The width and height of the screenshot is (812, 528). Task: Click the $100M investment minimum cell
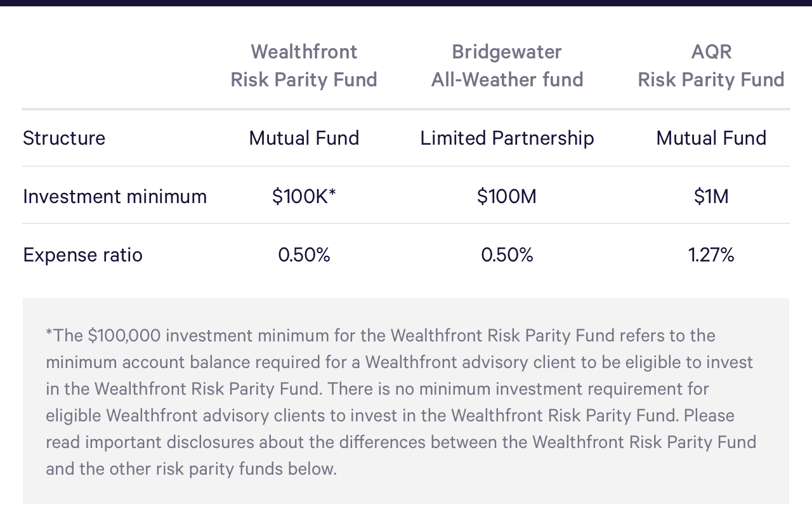coord(507,196)
